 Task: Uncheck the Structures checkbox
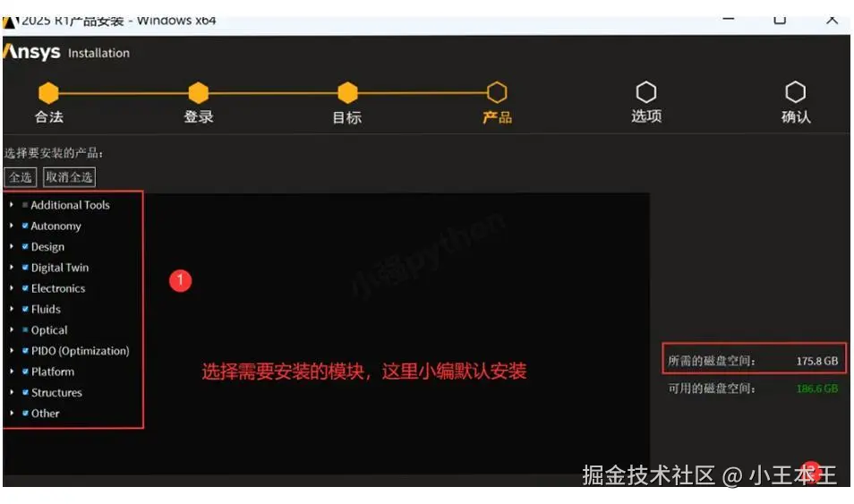(x=25, y=392)
